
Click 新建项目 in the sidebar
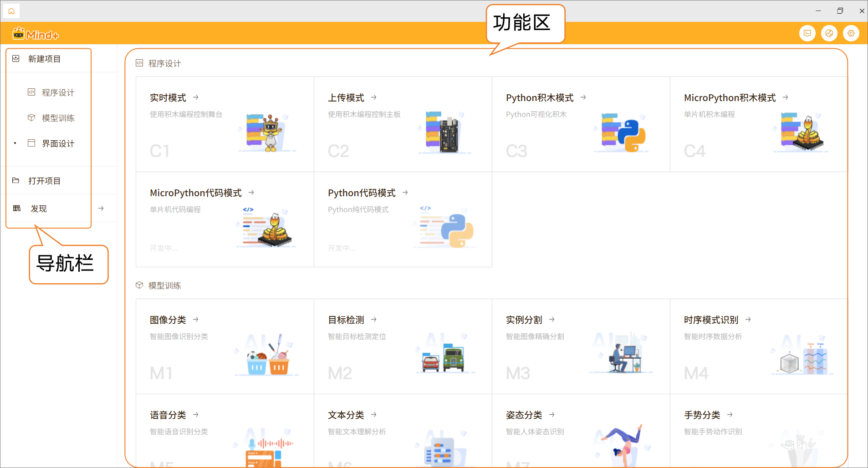coord(44,59)
